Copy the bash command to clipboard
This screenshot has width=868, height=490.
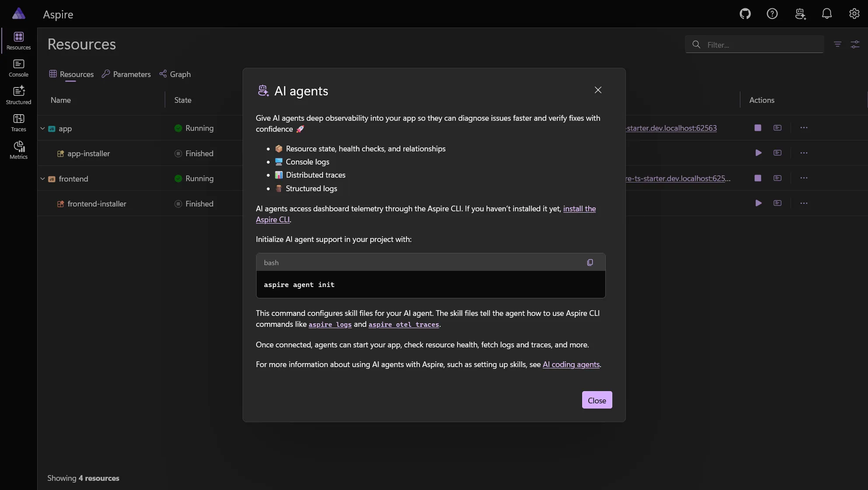click(590, 262)
